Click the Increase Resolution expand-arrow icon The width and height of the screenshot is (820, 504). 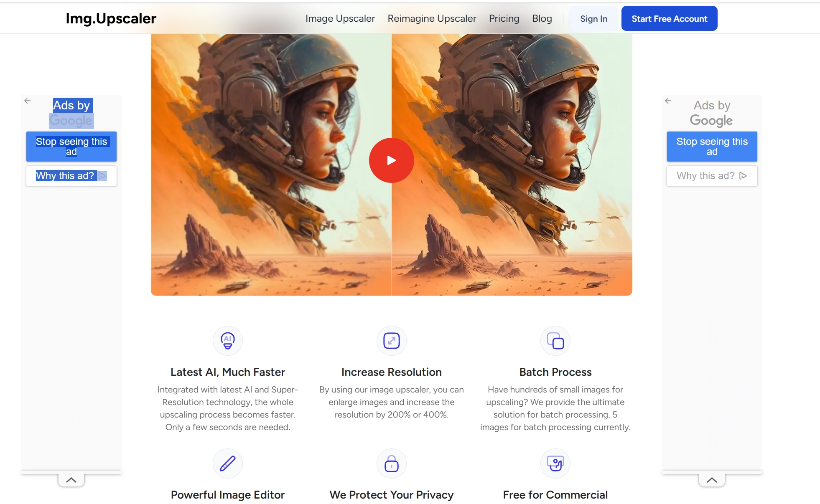coord(391,341)
